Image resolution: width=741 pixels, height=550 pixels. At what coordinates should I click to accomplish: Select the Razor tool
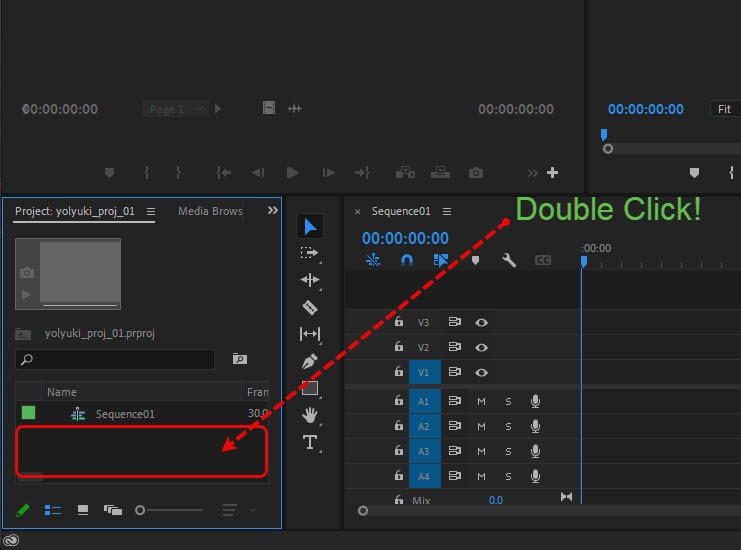pyautogui.click(x=310, y=308)
